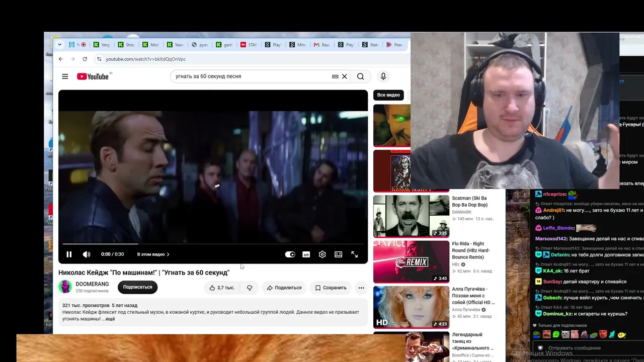The image size is (644, 362).
Task: Expand the 'В этом видео' chapter section
Action: [153, 254]
